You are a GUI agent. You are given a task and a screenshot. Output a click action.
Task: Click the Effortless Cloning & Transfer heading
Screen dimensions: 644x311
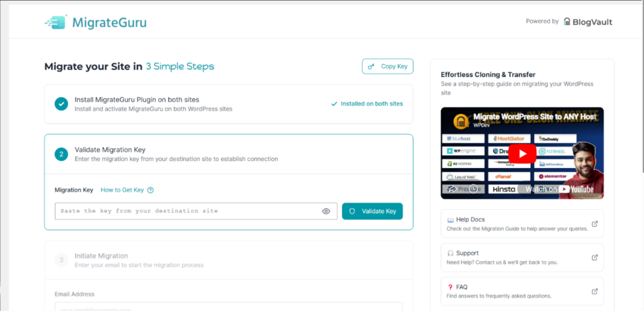coord(488,75)
